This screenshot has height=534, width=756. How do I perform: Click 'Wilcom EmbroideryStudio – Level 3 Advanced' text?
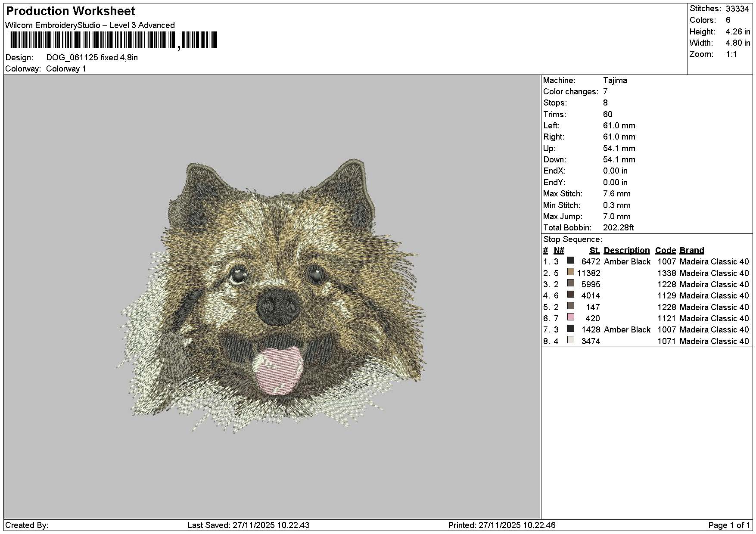point(90,25)
